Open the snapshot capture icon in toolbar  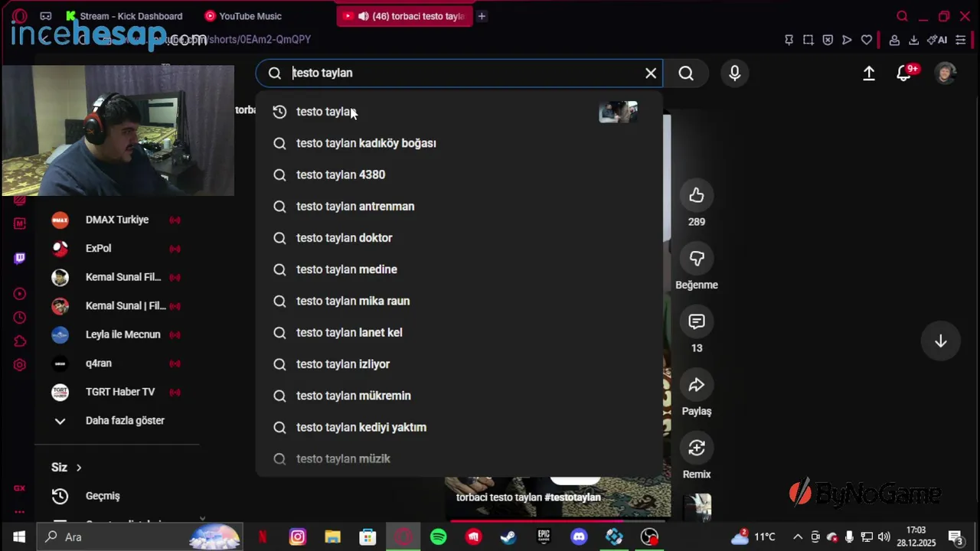coord(808,40)
